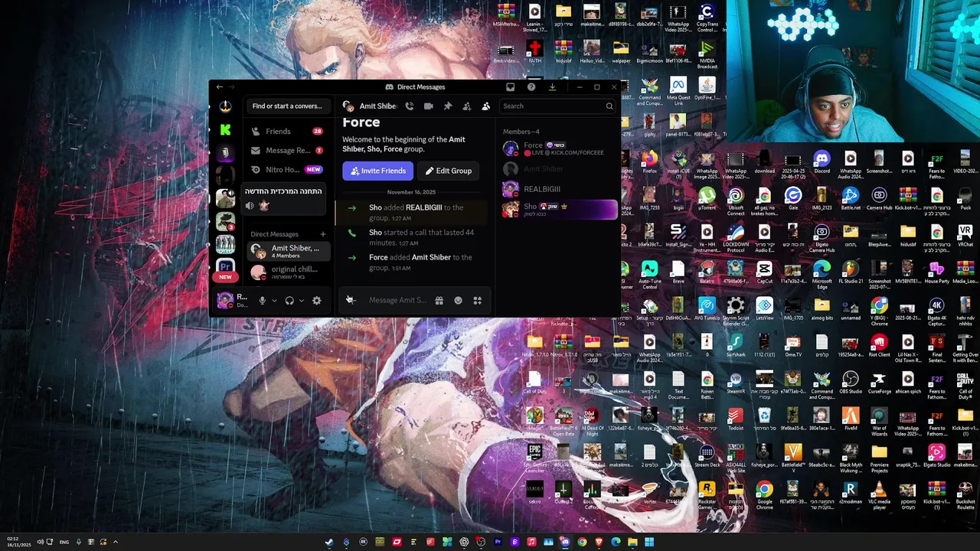Select walpaper folder on desktop
The width and height of the screenshot is (980, 551).
pos(621,54)
